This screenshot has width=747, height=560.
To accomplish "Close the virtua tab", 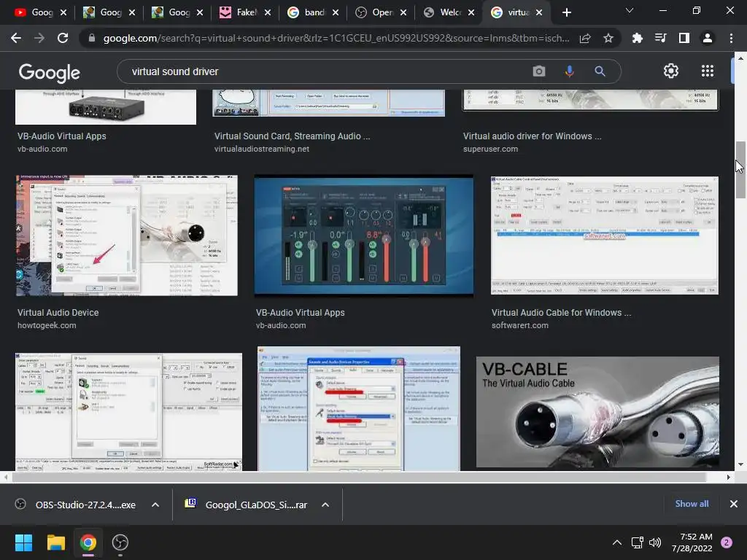I will coord(539,13).
